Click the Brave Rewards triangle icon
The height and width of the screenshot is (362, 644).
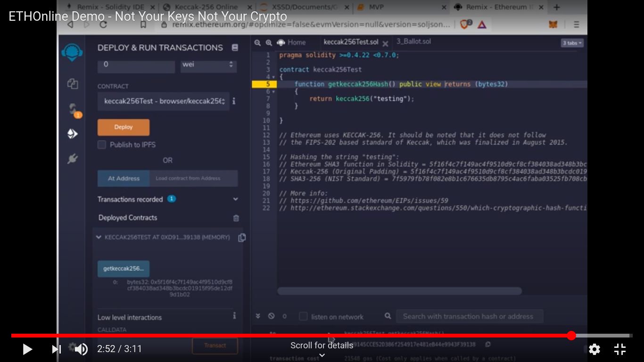pyautogui.click(x=482, y=25)
